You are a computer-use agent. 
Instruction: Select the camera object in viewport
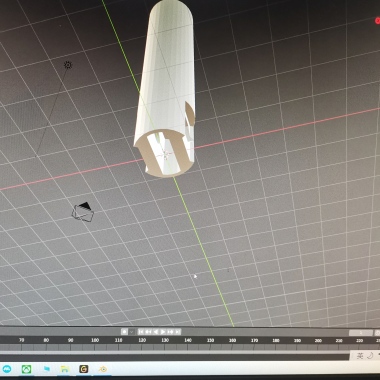tap(83, 211)
